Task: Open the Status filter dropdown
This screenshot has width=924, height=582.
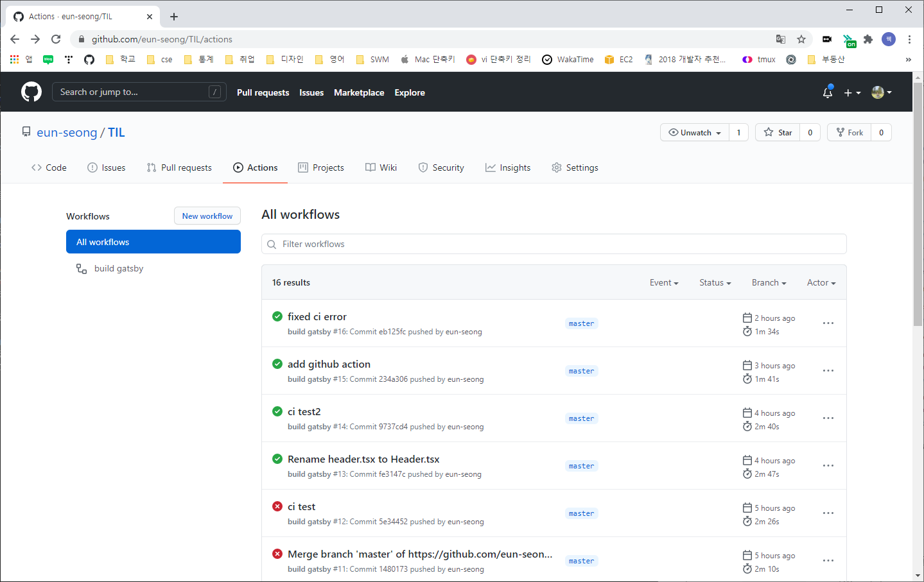Action: click(x=715, y=282)
